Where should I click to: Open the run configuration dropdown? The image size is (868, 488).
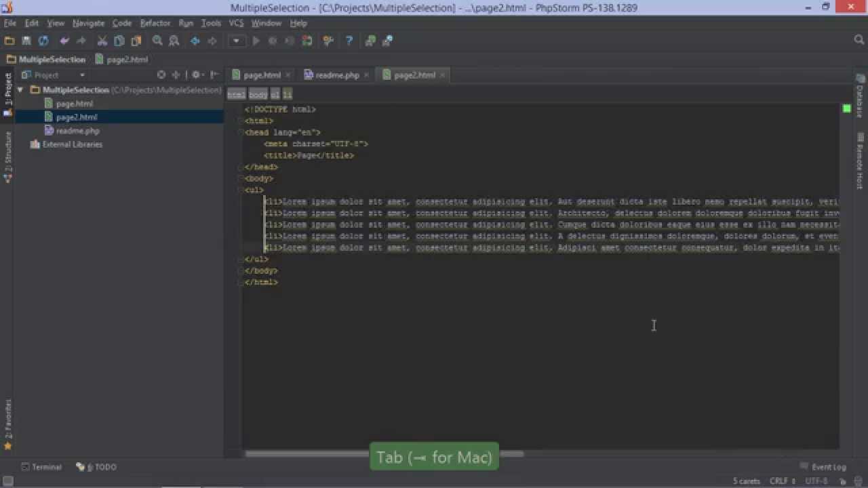point(236,41)
